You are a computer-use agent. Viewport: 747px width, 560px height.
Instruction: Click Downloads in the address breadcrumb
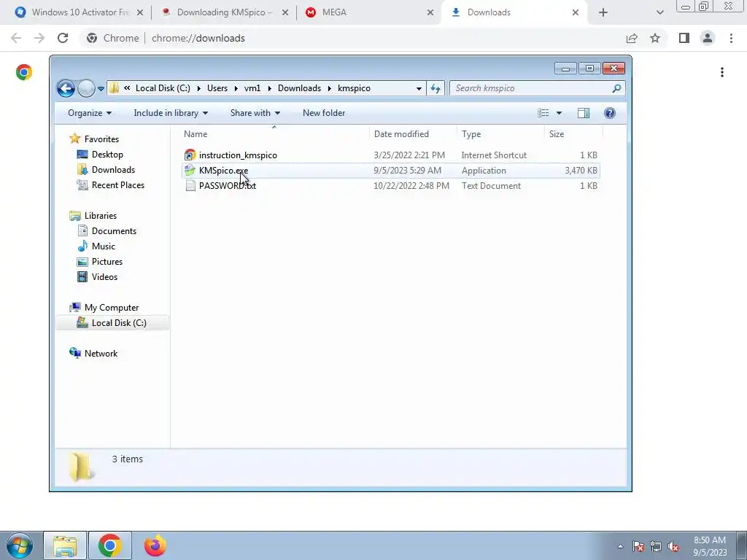[x=299, y=88]
